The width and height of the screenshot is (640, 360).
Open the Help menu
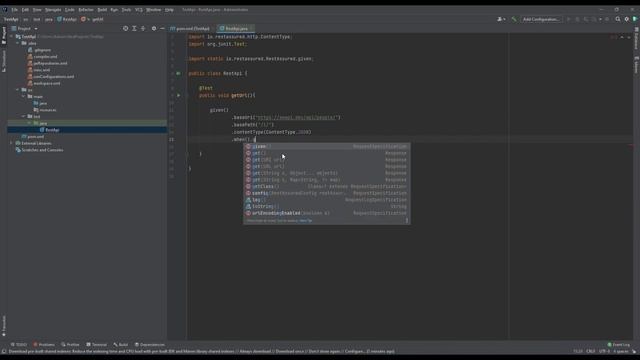pos(169,9)
